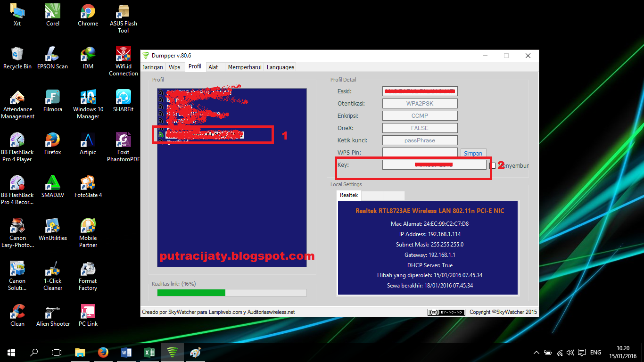Open BB FlashBack Pro 4 Recorder
644x362 pixels.
[x=17, y=190]
